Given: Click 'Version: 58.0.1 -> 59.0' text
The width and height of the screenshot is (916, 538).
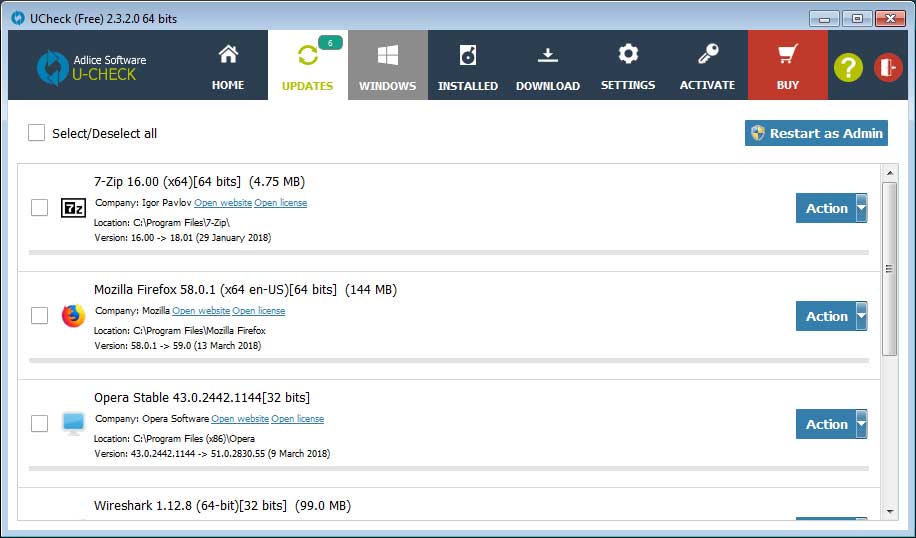Looking at the screenshot, I should pos(143,345).
